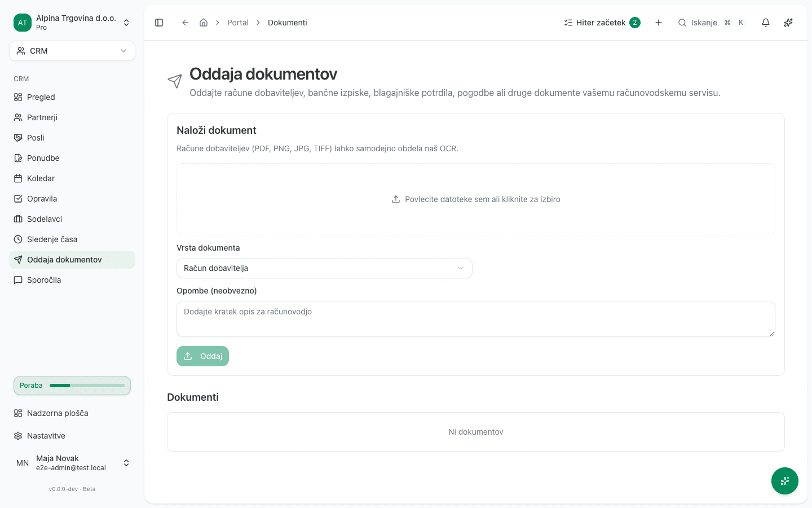Click the file drop zone to choose files

click(x=476, y=199)
